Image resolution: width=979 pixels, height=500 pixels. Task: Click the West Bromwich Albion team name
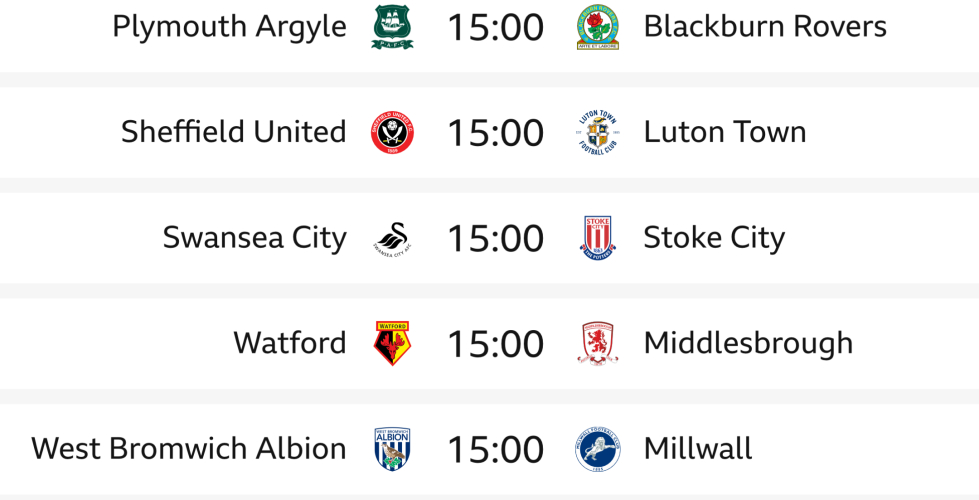[188, 449]
